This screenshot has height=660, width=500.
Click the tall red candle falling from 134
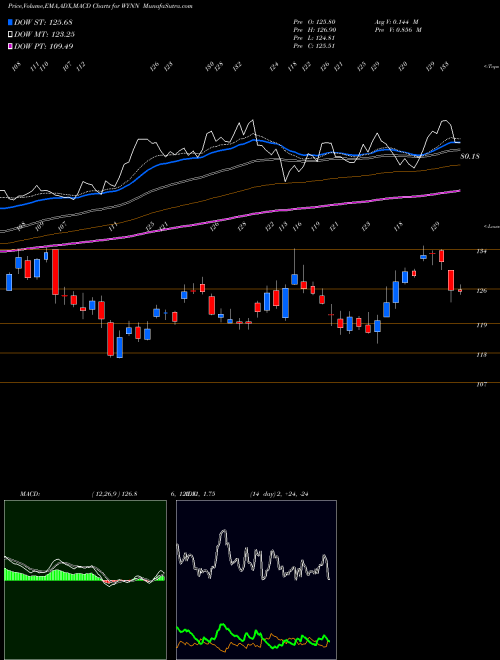pos(55,272)
